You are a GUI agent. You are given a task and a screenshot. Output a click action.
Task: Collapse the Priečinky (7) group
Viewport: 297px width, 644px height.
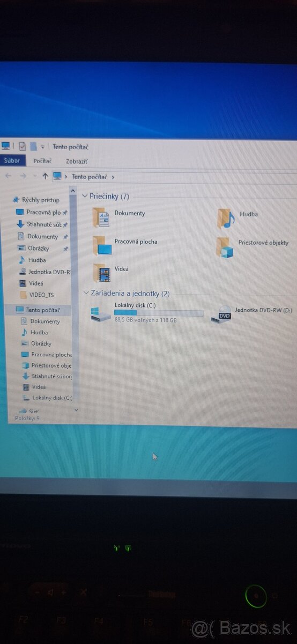point(85,196)
